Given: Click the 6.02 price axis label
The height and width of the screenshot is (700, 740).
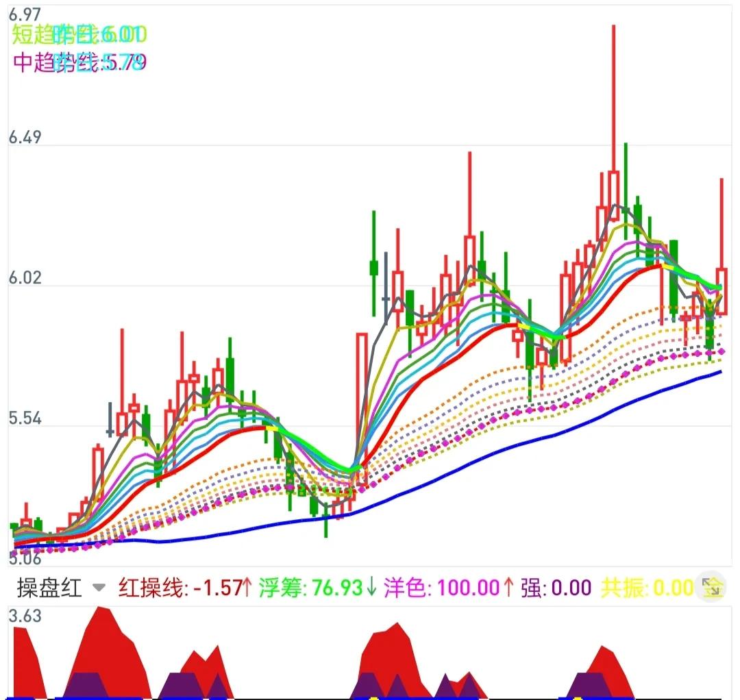Looking at the screenshot, I should [x=25, y=277].
